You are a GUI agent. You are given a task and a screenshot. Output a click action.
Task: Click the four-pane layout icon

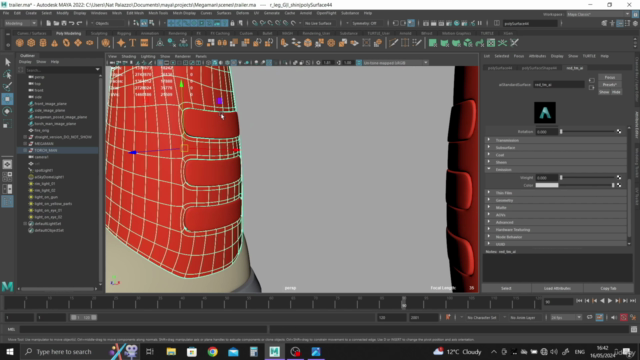click(7, 177)
